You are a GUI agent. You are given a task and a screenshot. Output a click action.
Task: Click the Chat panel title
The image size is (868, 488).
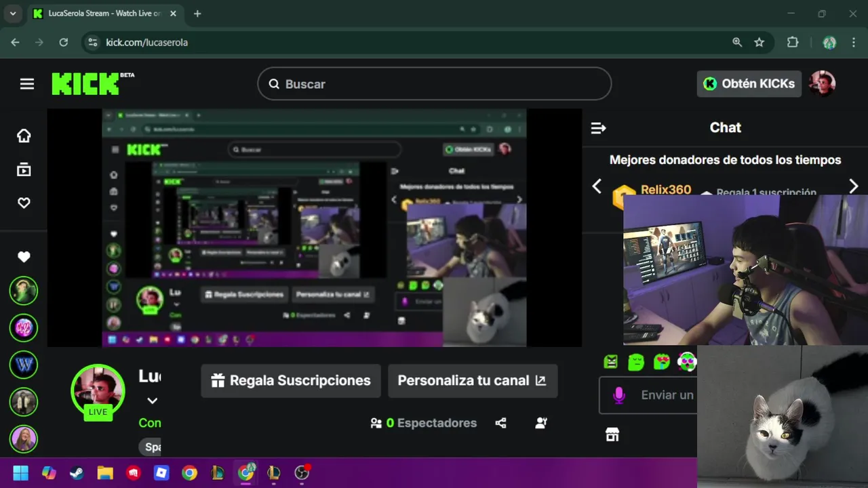(725, 127)
